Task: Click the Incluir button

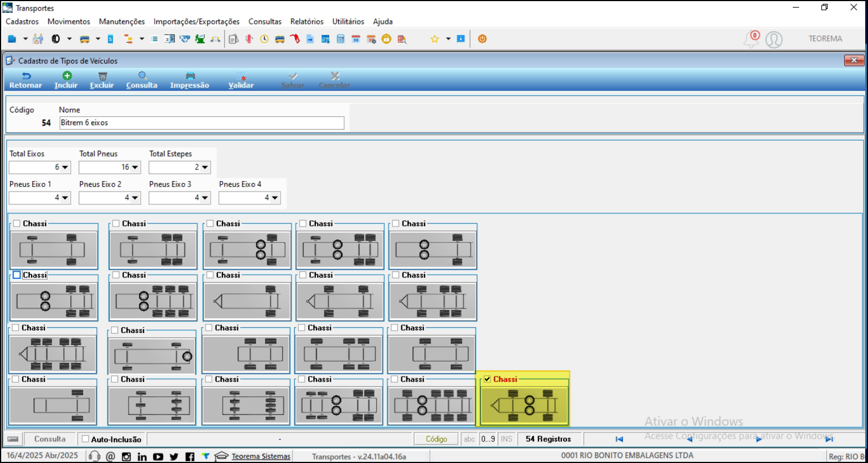Action: coord(66,81)
